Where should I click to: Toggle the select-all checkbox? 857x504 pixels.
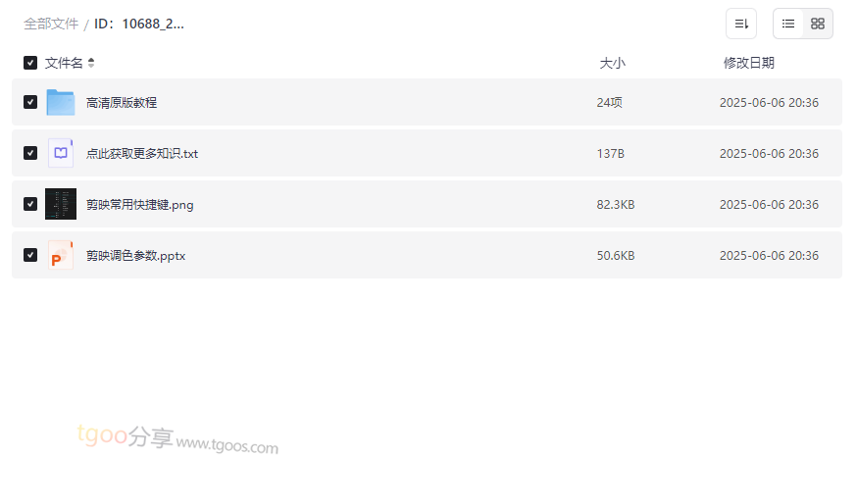[30, 63]
